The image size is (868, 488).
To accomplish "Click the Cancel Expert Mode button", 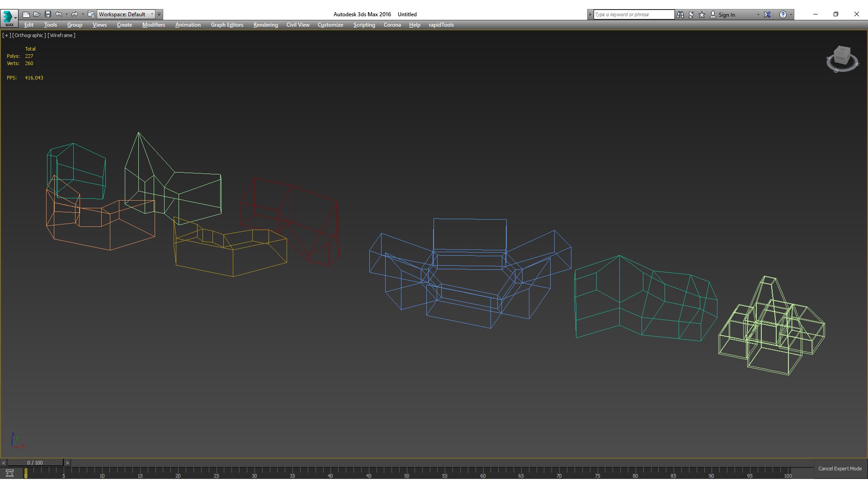I will pyautogui.click(x=840, y=469).
